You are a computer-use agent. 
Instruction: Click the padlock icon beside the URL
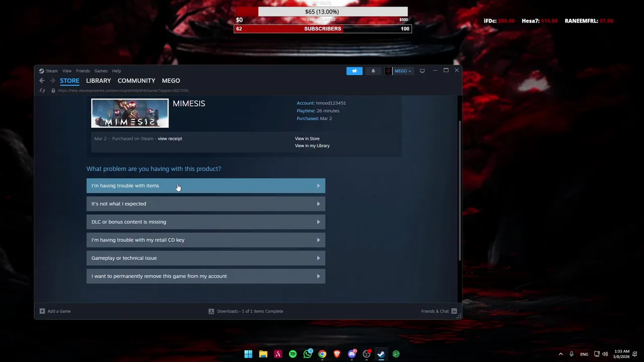point(53,90)
